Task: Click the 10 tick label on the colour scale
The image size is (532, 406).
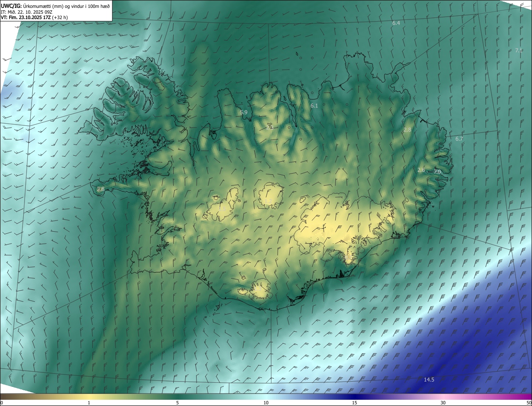Action: (266, 403)
